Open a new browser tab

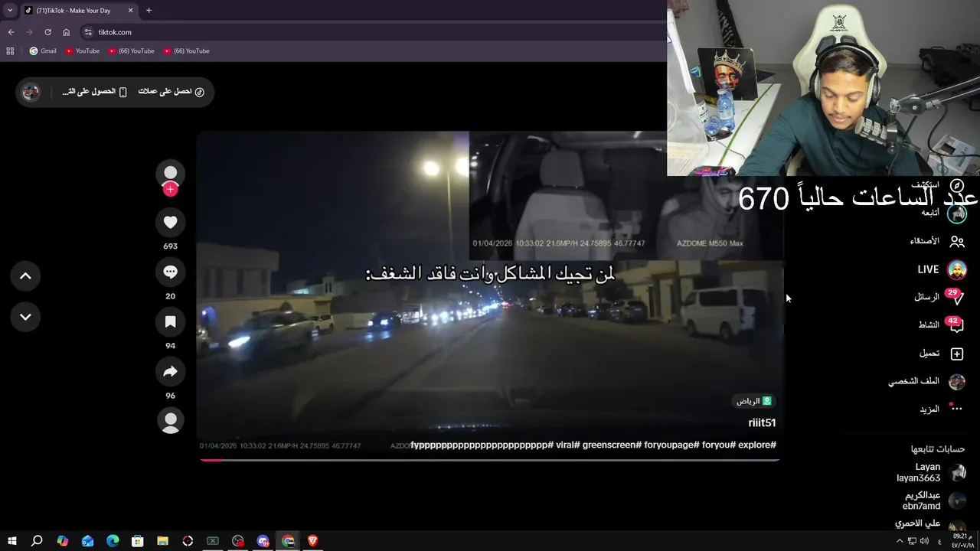click(149, 11)
